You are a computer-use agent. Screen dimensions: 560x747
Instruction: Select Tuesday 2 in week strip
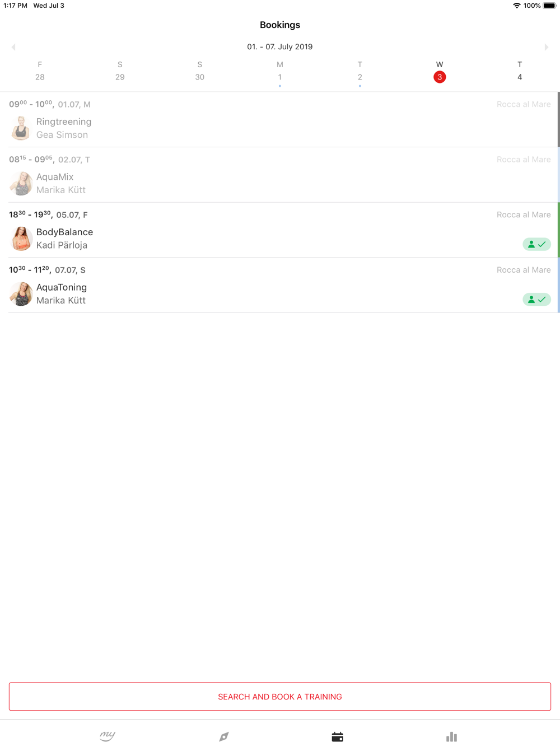point(360,72)
